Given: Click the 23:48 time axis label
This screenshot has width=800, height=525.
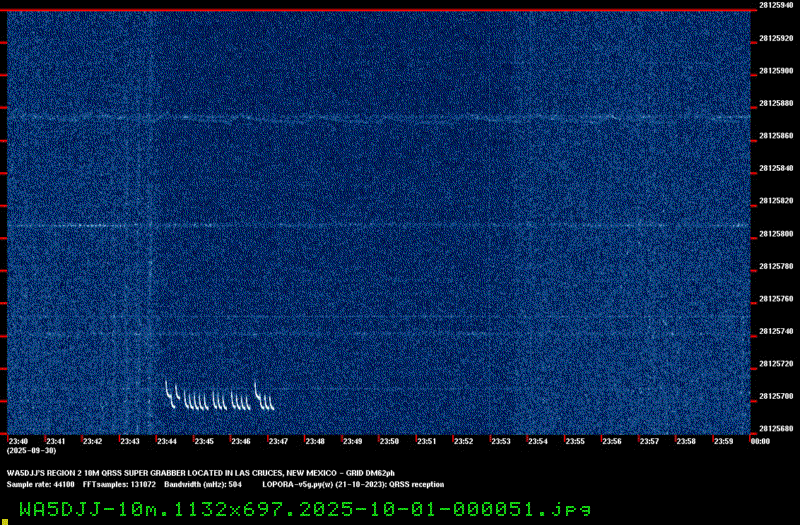Looking at the screenshot, I should click(315, 441).
